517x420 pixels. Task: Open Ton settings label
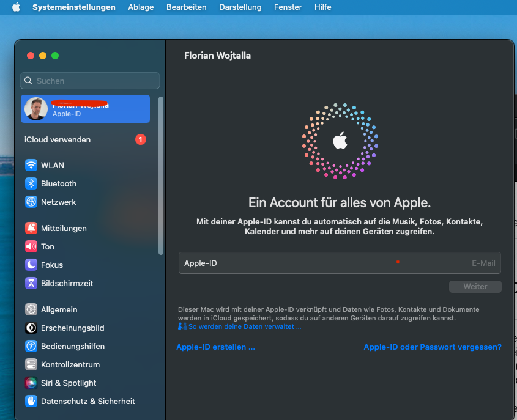click(x=48, y=247)
